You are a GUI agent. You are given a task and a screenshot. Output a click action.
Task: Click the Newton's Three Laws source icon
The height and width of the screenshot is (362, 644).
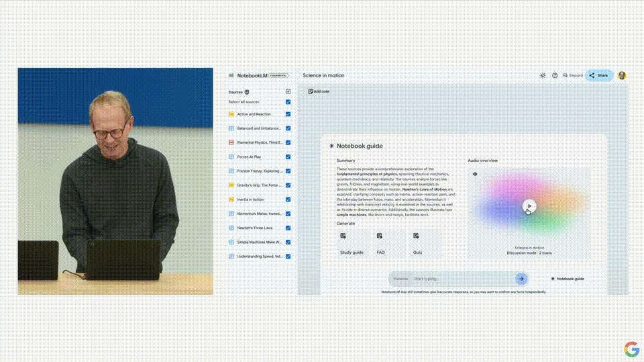pos(231,228)
